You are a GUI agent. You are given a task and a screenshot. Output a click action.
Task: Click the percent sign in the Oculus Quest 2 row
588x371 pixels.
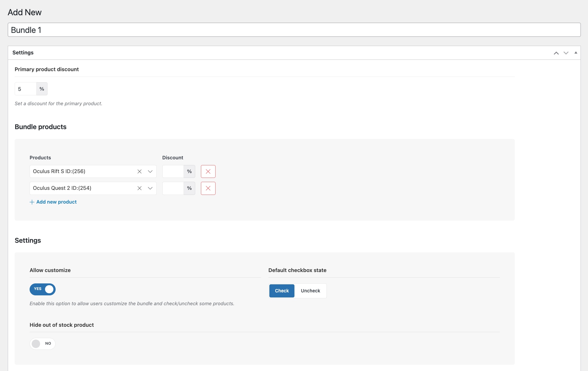pos(189,188)
